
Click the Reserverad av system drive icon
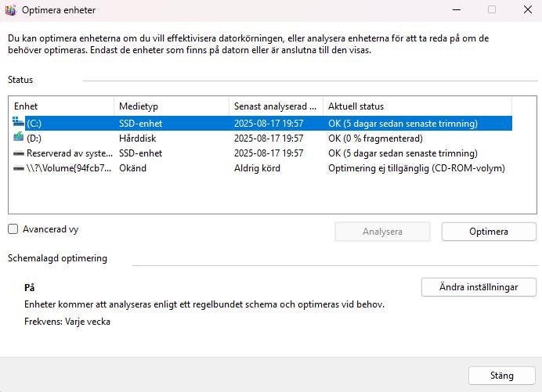coord(19,153)
